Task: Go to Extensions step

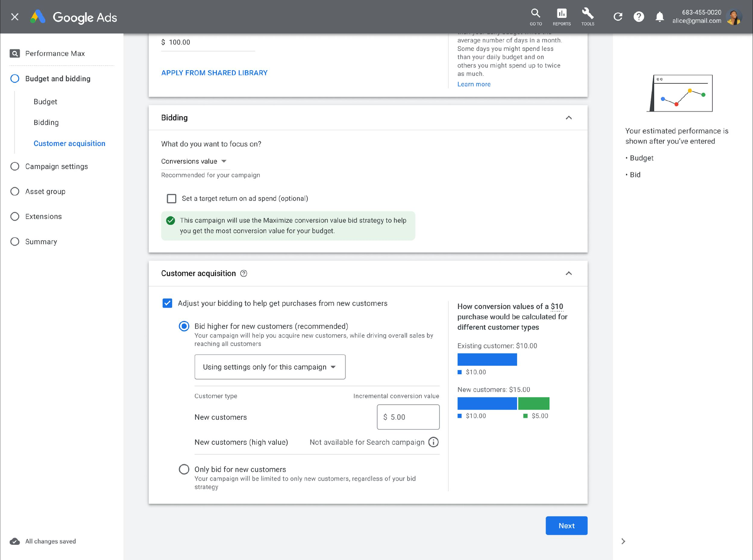Action: tap(36, 216)
